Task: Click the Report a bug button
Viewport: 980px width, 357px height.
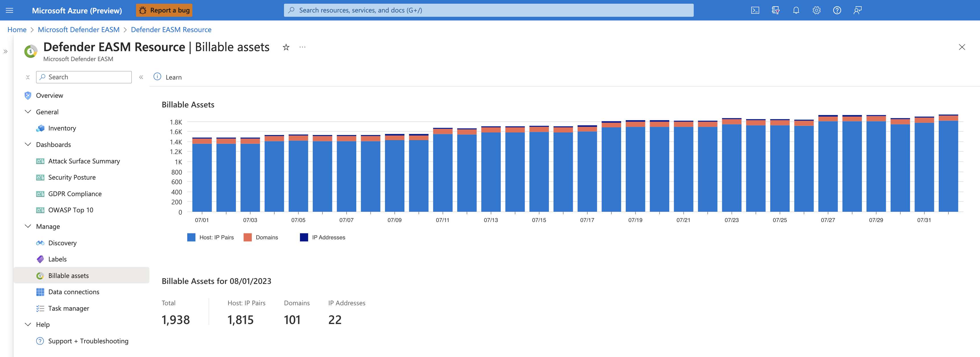Action: point(165,9)
